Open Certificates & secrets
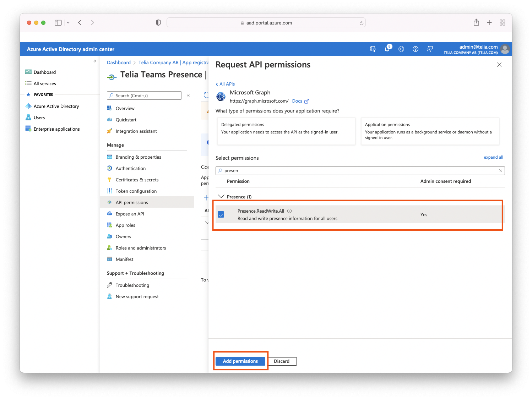The image size is (532, 399). click(137, 180)
